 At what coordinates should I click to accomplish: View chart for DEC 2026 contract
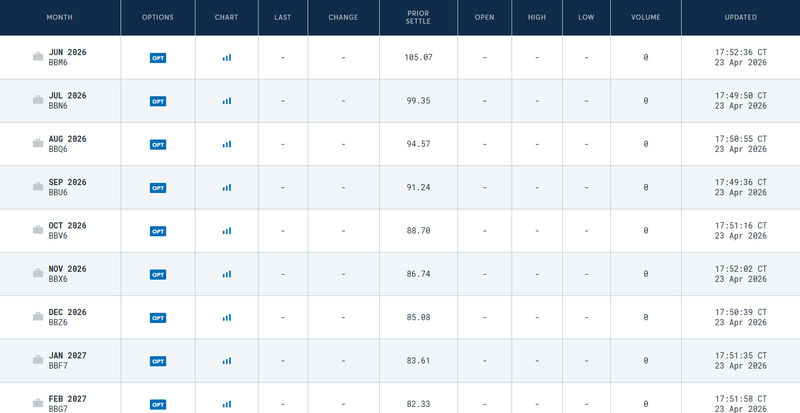(227, 318)
